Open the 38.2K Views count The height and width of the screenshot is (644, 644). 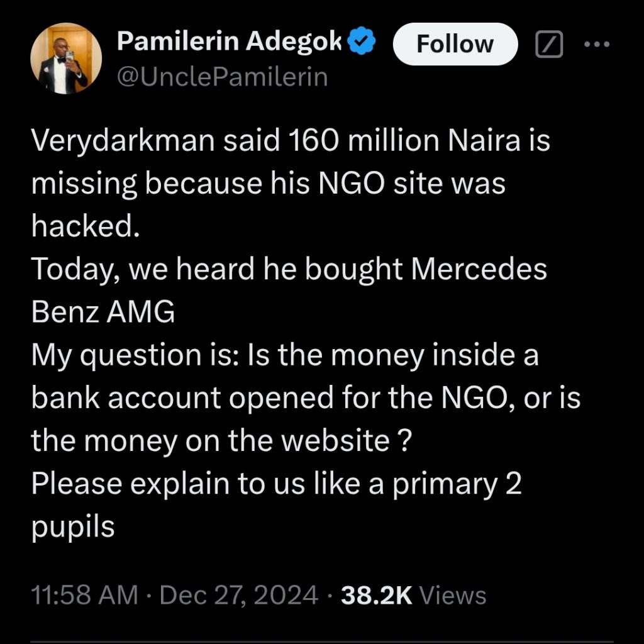pyautogui.click(x=413, y=595)
